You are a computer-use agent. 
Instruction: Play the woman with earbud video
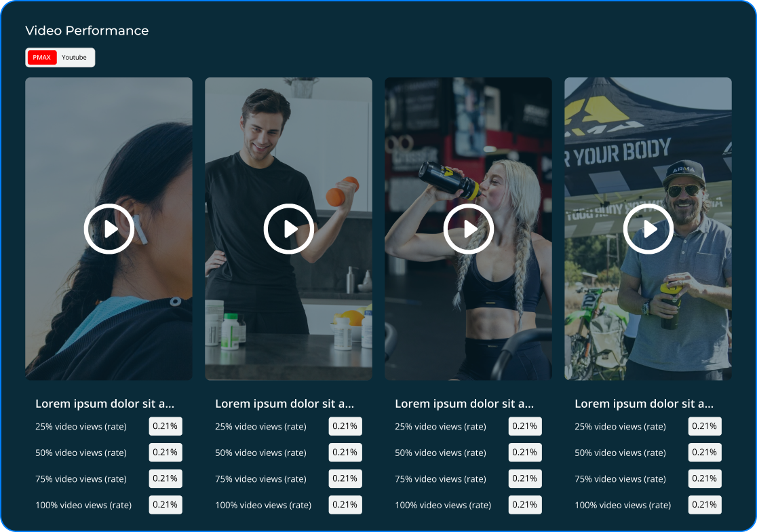[109, 229]
